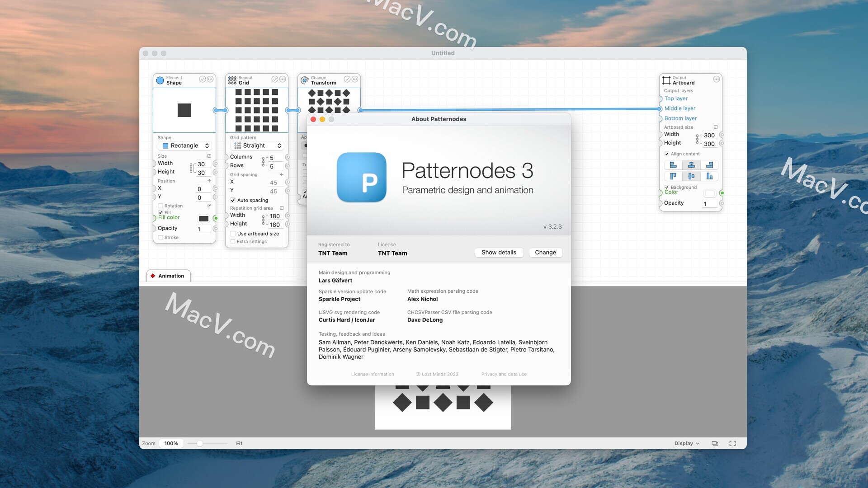Align content to the left on the Artboard
The image size is (868, 488).
pyautogui.click(x=673, y=165)
